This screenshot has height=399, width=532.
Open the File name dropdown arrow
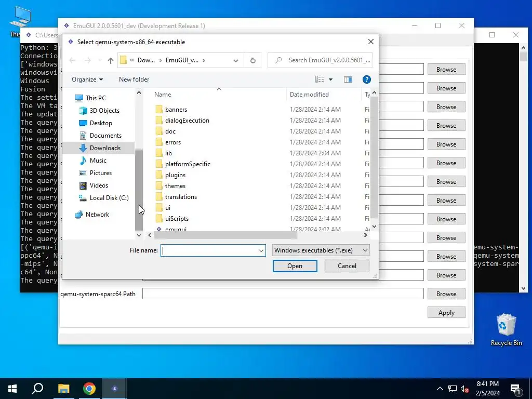coord(261,251)
